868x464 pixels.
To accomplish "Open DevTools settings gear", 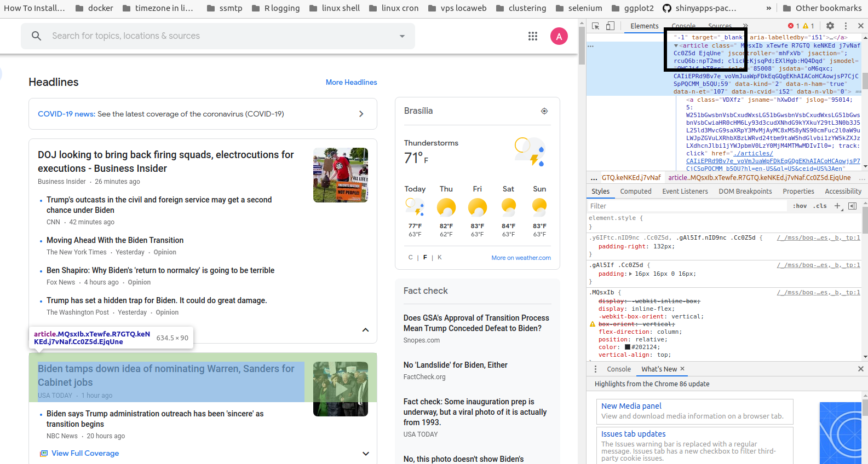I will click(x=830, y=26).
